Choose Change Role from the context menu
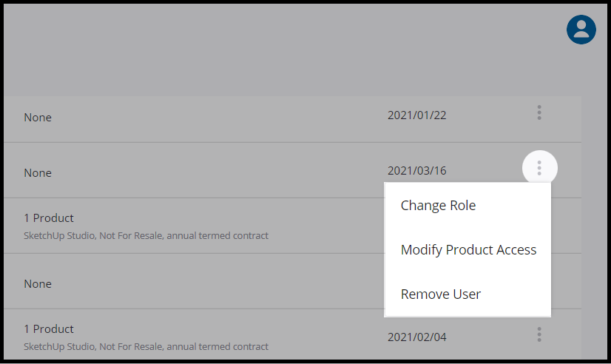The height and width of the screenshot is (364, 611). tap(438, 206)
